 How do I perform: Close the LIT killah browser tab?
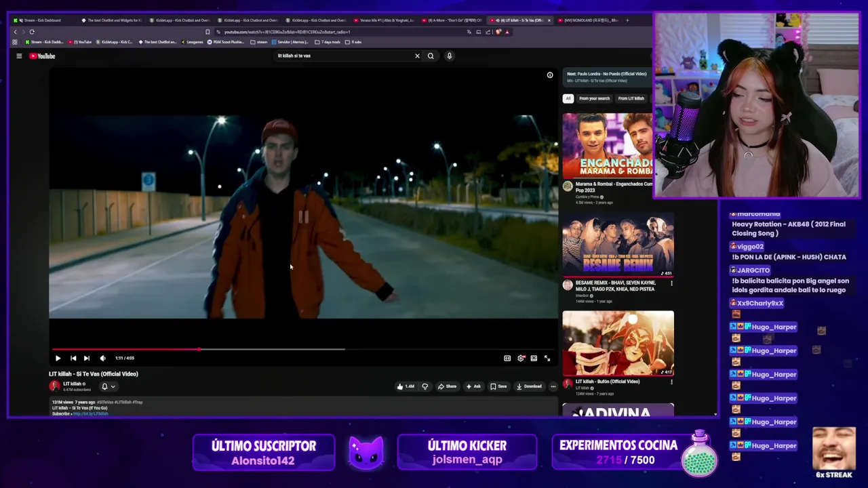pos(549,20)
